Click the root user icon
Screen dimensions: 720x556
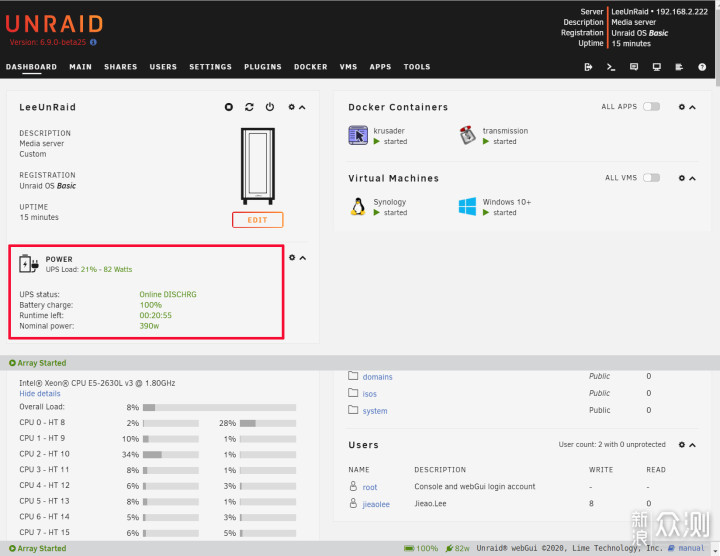pos(353,486)
